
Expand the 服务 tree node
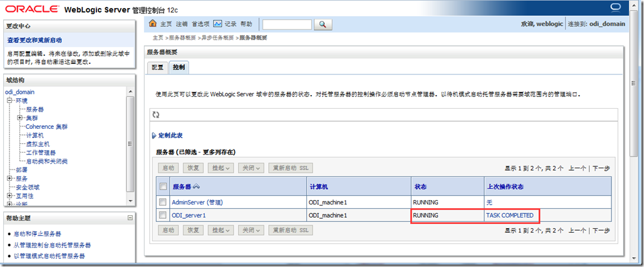click(9, 178)
